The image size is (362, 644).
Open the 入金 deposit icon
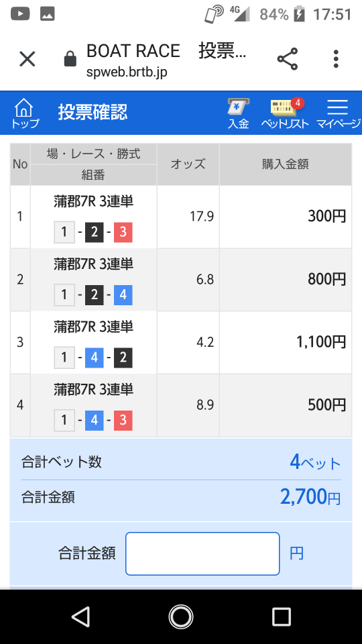[239, 114]
